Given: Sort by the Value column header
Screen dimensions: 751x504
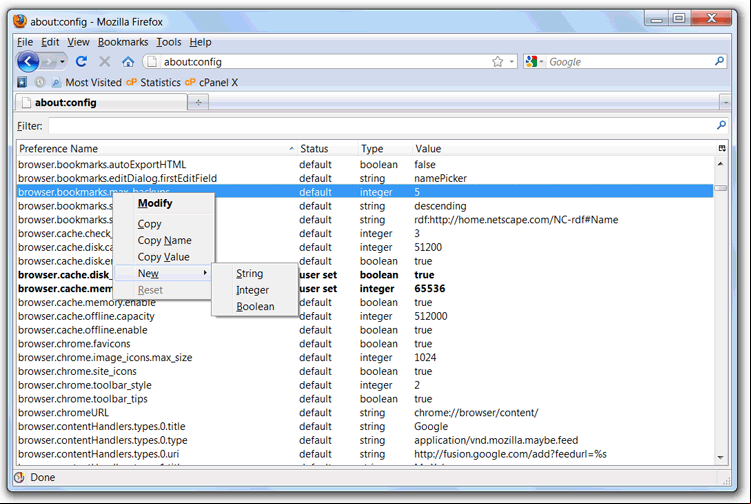Looking at the screenshot, I should click(563, 149).
